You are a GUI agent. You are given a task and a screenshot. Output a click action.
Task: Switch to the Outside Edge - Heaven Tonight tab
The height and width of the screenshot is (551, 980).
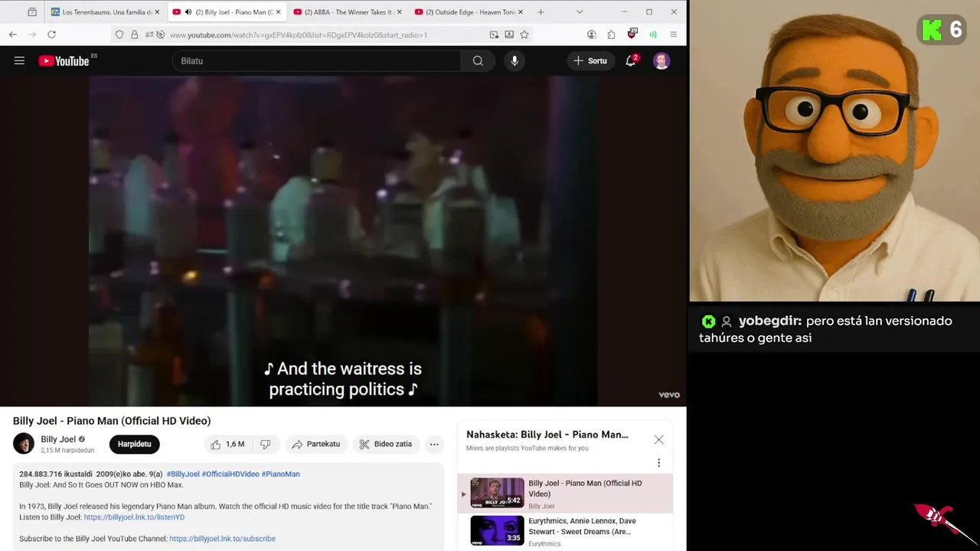470,12
